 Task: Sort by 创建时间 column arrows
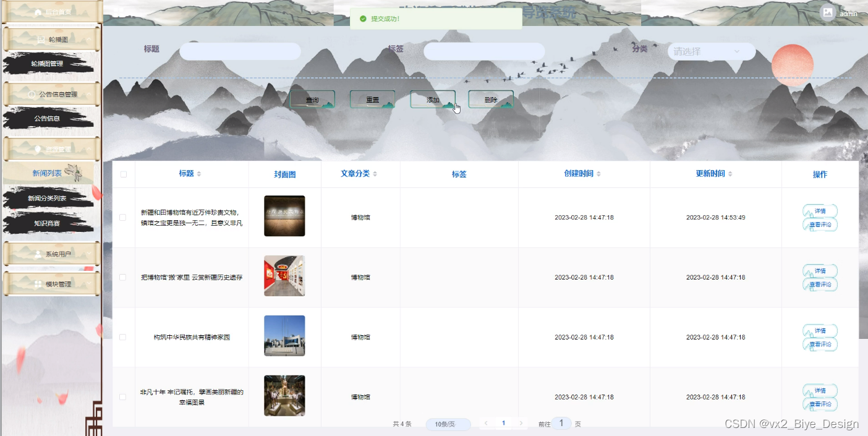[x=598, y=174]
